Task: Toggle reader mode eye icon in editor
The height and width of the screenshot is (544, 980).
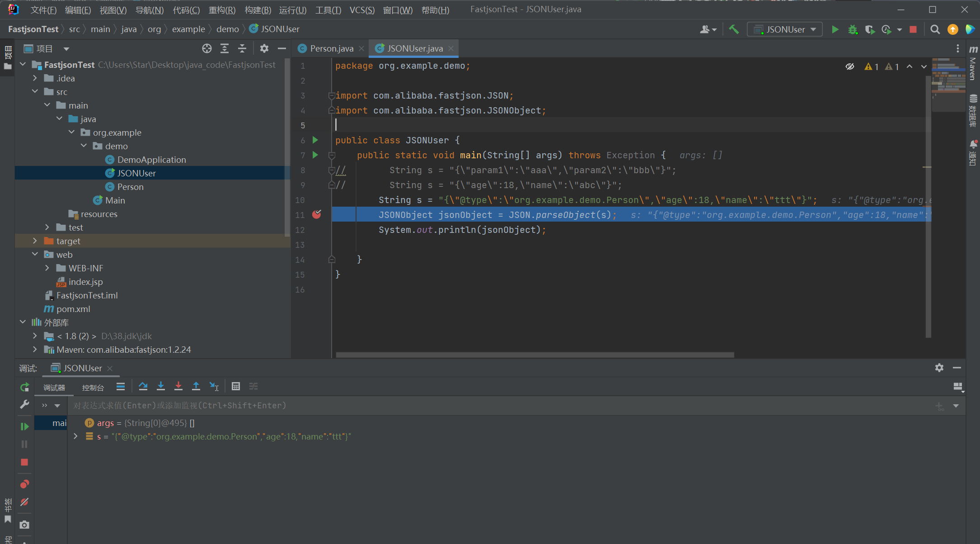Action: click(849, 66)
